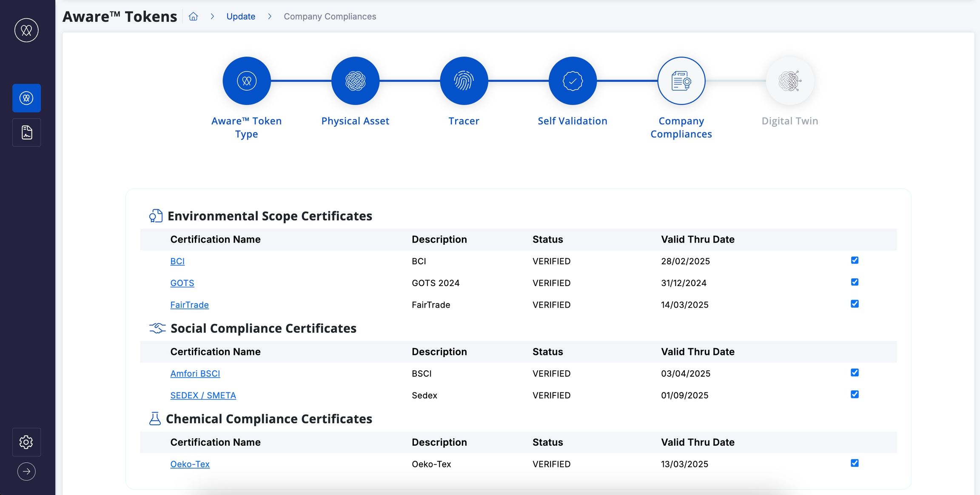The image size is (980, 495).
Task: Click the Environmental Scope Certificates heading
Action: click(270, 216)
